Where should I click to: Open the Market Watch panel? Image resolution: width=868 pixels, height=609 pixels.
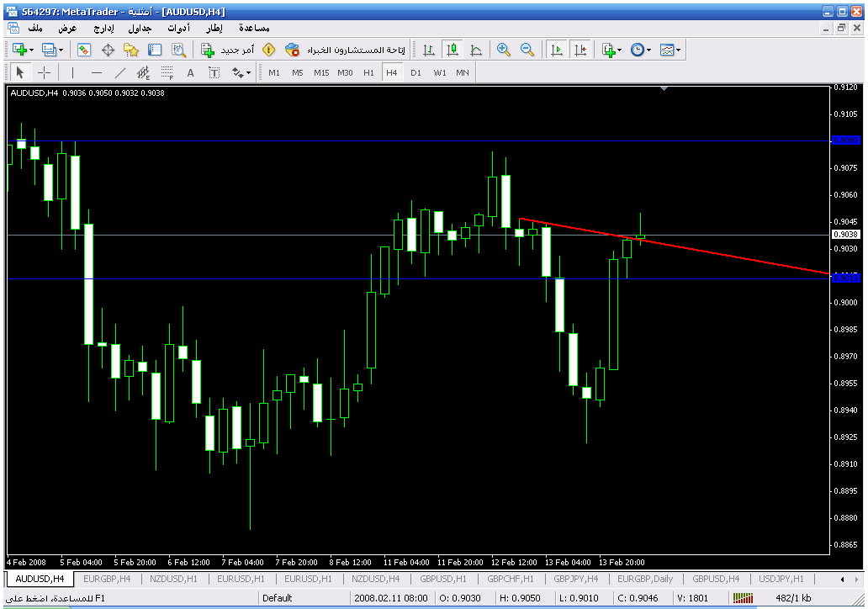click(84, 50)
